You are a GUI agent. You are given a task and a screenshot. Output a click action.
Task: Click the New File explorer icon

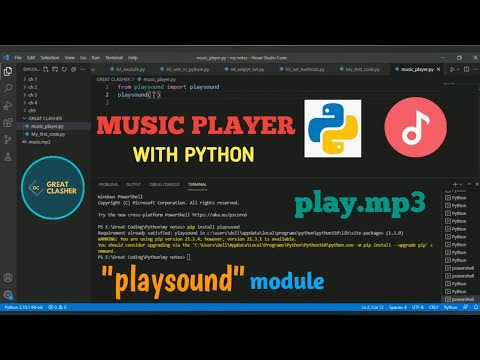pyautogui.click(x=46, y=69)
